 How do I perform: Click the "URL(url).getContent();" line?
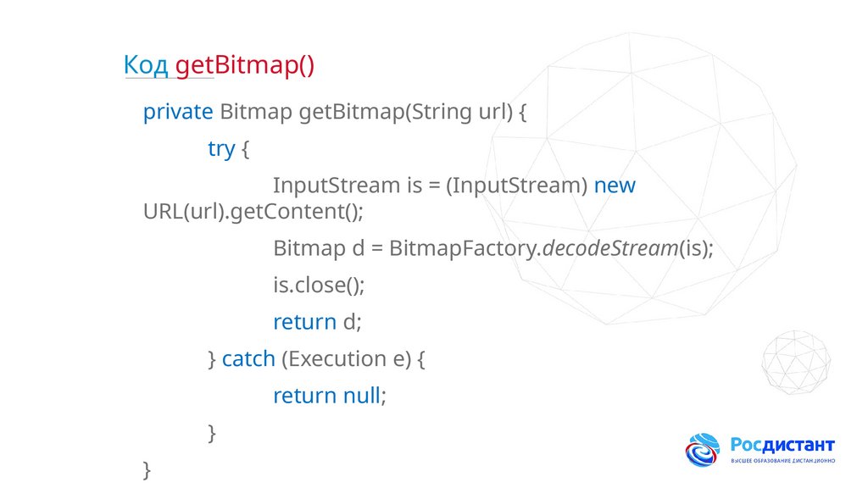tap(253, 211)
